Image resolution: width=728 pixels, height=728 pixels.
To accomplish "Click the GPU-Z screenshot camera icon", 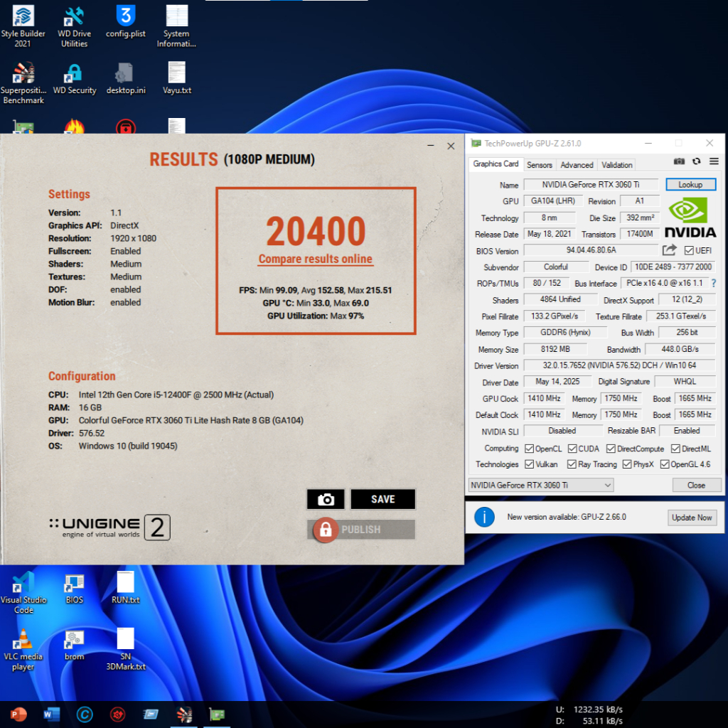I will point(680,163).
